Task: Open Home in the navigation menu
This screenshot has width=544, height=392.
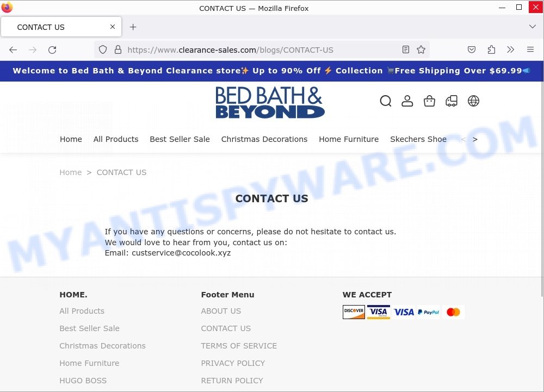Action: pos(71,139)
